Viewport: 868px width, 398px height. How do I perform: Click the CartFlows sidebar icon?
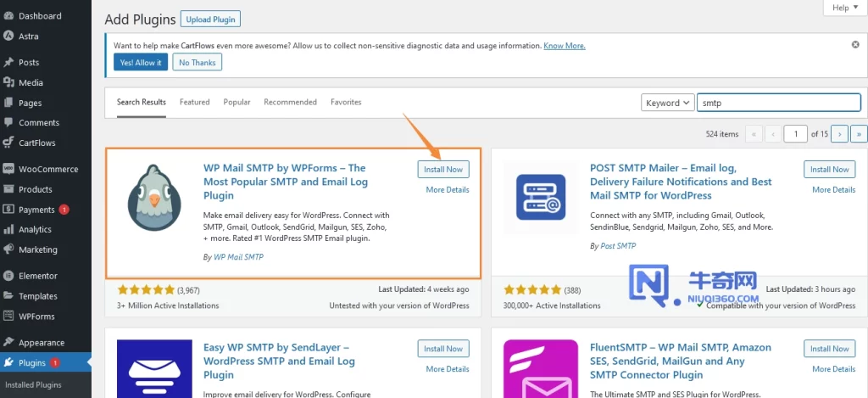pos(8,143)
